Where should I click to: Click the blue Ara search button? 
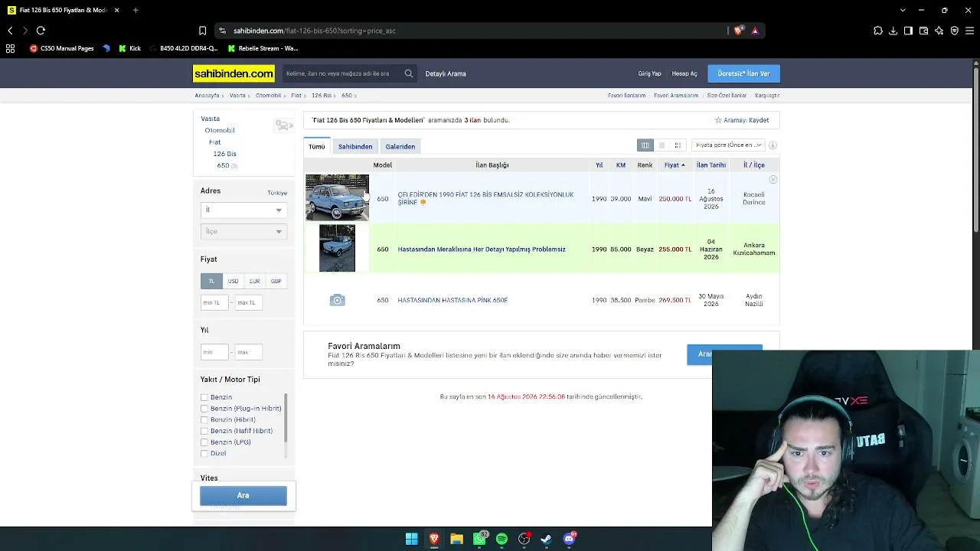pyautogui.click(x=243, y=495)
